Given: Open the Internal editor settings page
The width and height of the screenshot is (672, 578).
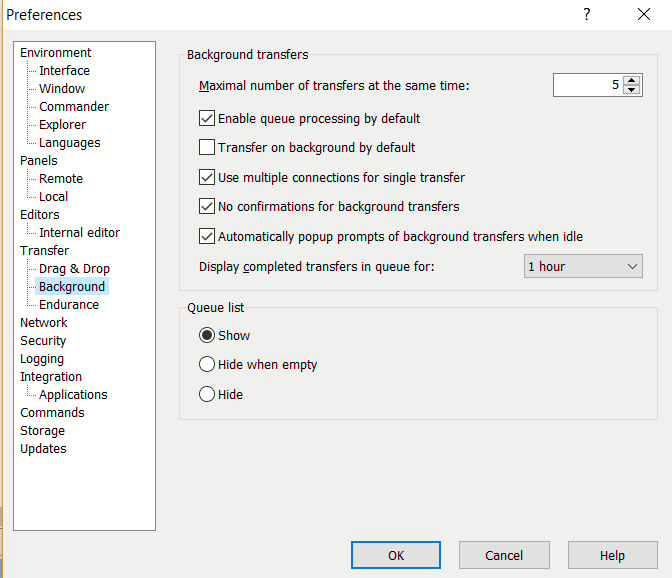Looking at the screenshot, I should click(x=79, y=233).
